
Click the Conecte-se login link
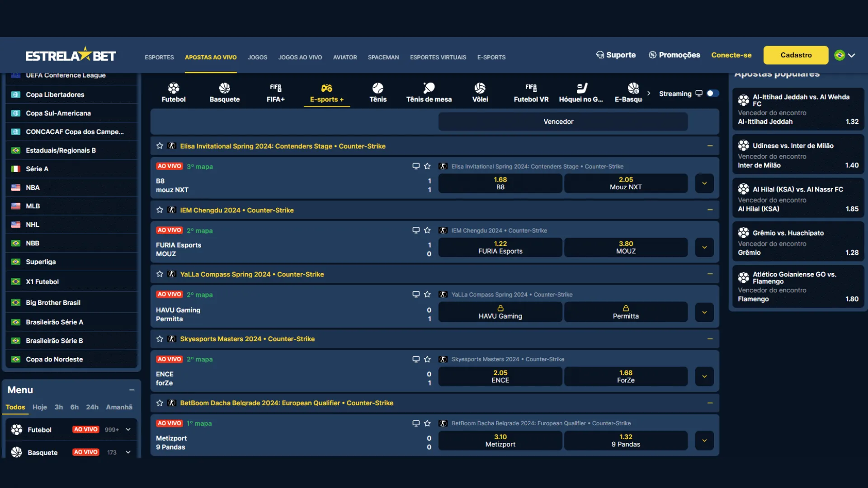coord(731,55)
